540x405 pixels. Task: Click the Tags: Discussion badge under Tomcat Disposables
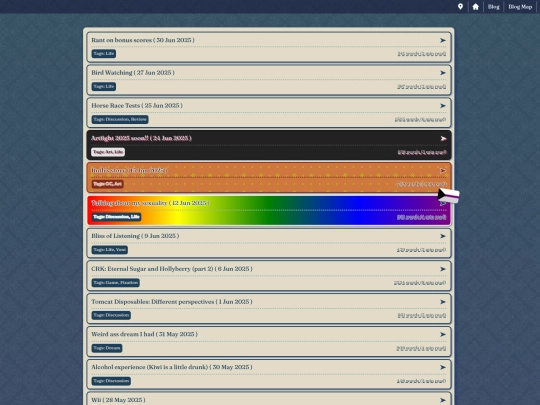[111, 315]
